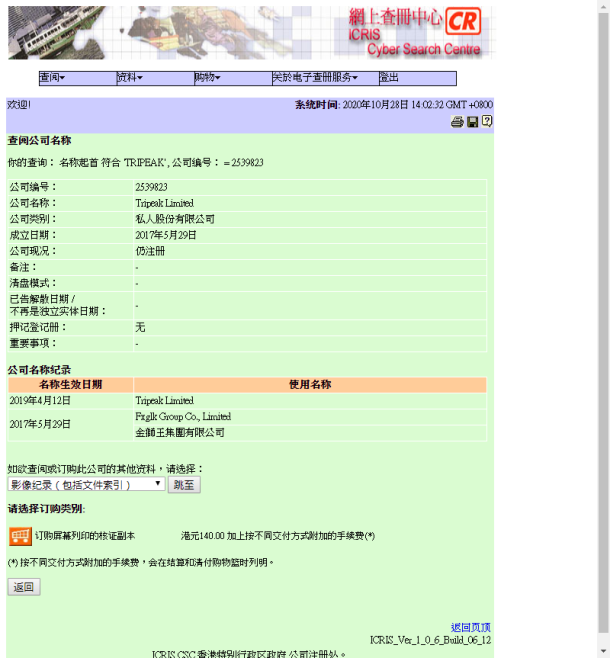Click 押记登记册 value 无
Screen dimensions: 610x658
point(140,328)
